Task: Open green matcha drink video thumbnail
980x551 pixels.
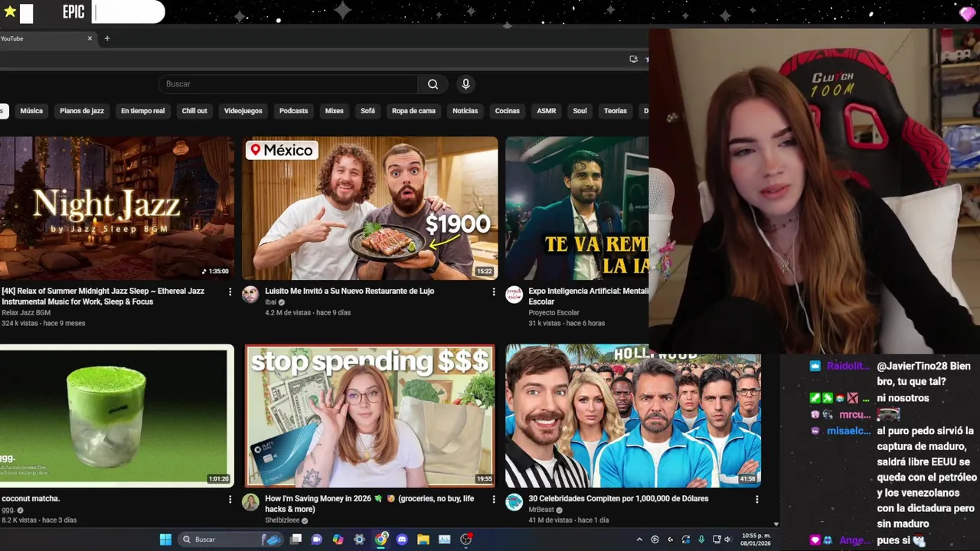Action: click(x=117, y=416)
